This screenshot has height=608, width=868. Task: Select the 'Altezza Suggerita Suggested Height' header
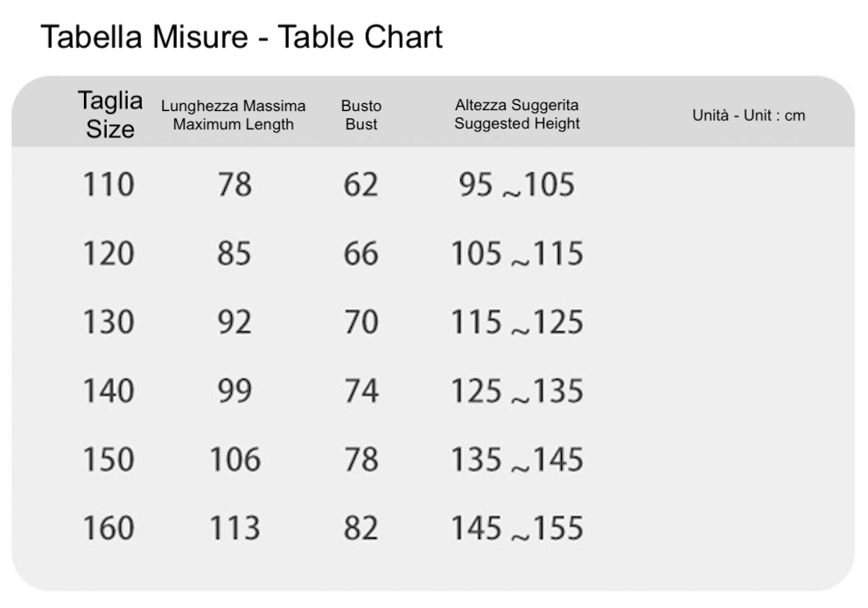point(517,115)
